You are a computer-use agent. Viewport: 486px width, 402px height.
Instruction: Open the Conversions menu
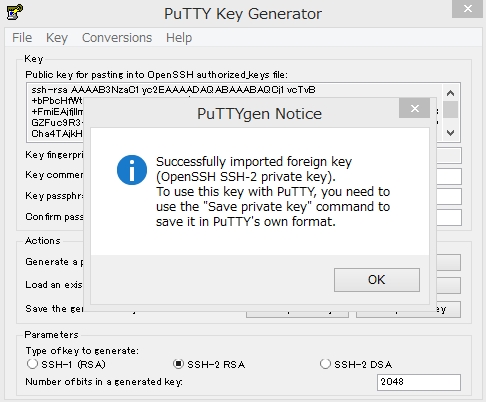point(117,38)
